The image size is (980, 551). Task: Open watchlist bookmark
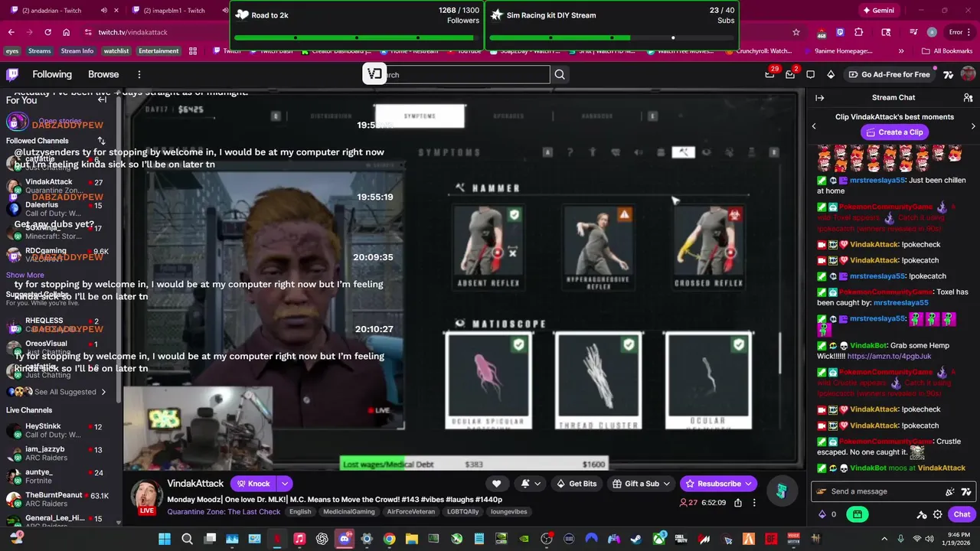tap(116, 51)
